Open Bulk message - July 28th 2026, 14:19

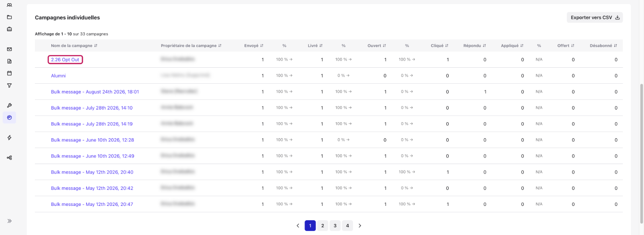(92, 124)
